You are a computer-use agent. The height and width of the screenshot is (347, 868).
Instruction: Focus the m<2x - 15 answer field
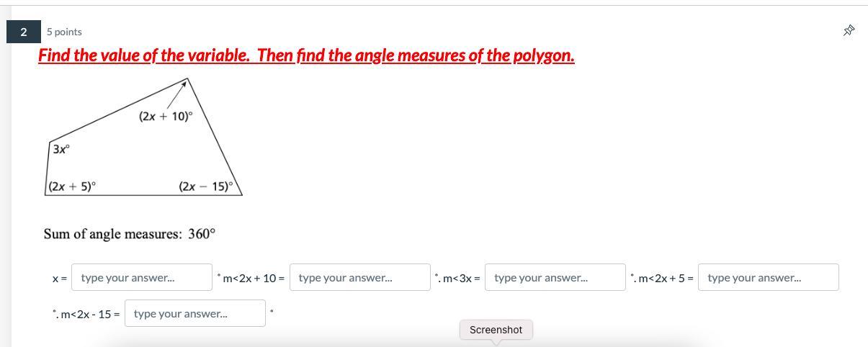pos(194,314)
